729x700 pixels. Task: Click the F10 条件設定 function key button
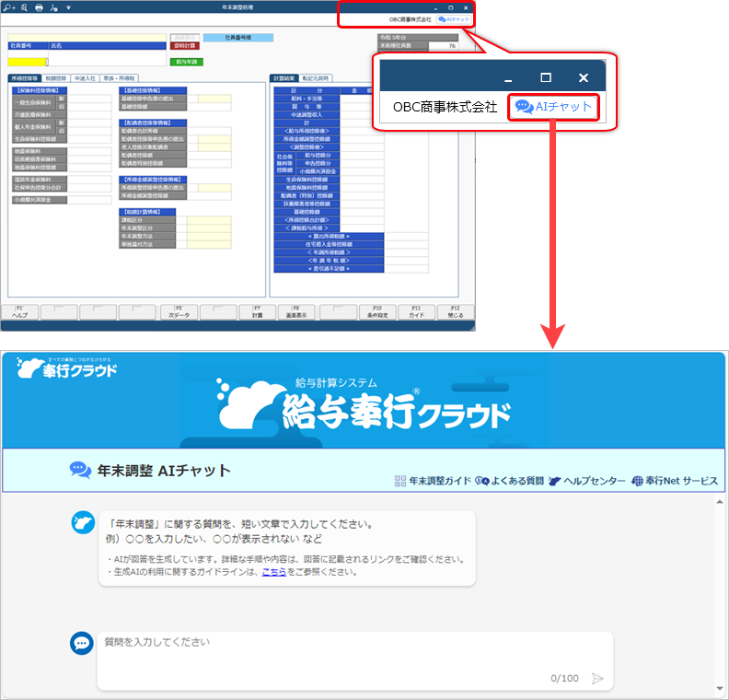(x=377, y=312)
